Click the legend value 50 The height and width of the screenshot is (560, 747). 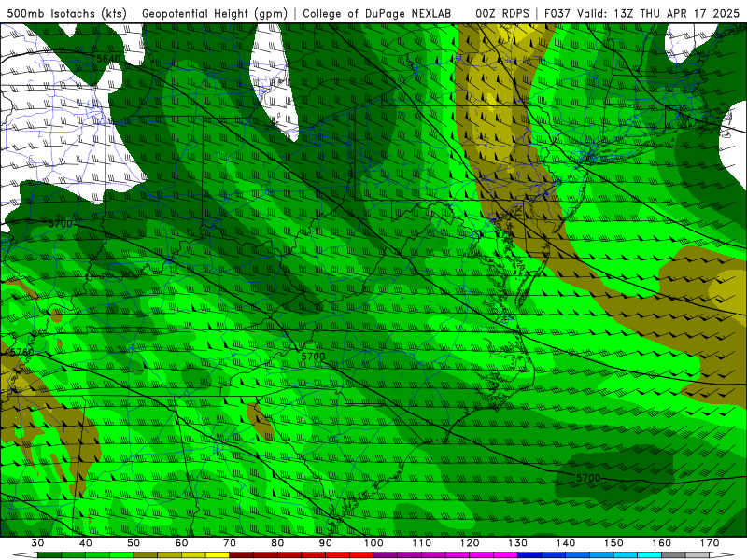(x=134, y=543)
